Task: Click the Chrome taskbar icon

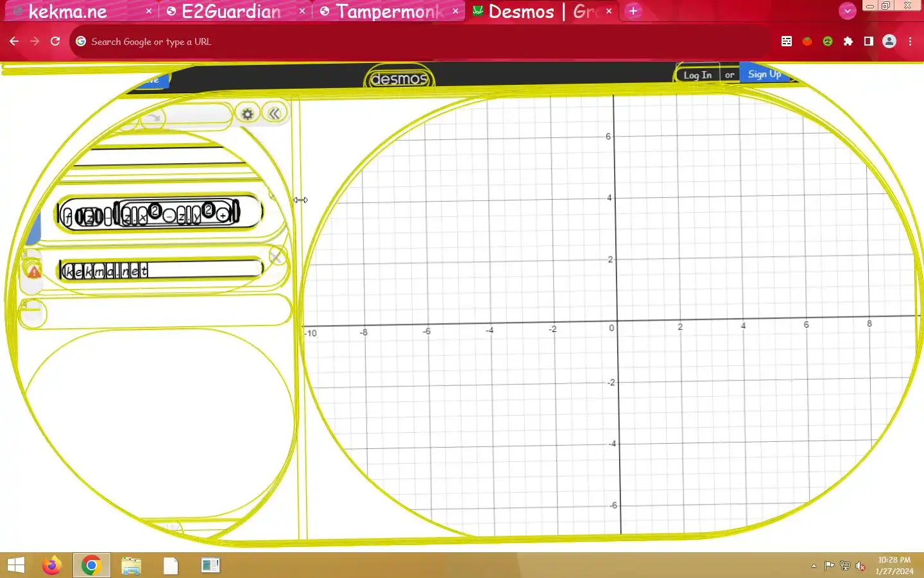Action: point(91,565)
